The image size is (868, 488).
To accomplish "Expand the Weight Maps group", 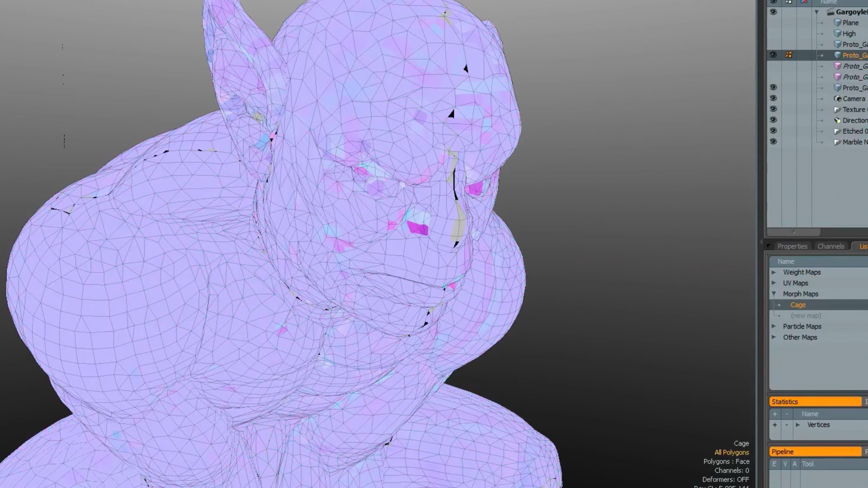I will click(x=773, y=272).
